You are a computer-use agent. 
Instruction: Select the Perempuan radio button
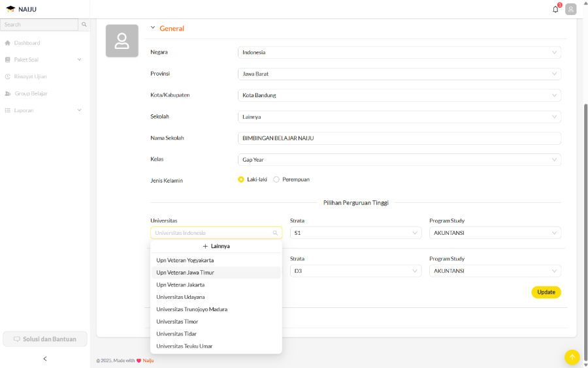tap(276, 179)
